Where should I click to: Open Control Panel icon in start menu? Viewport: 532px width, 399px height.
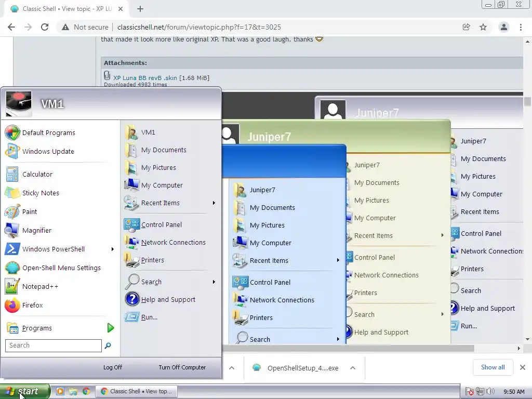[131, 225]
